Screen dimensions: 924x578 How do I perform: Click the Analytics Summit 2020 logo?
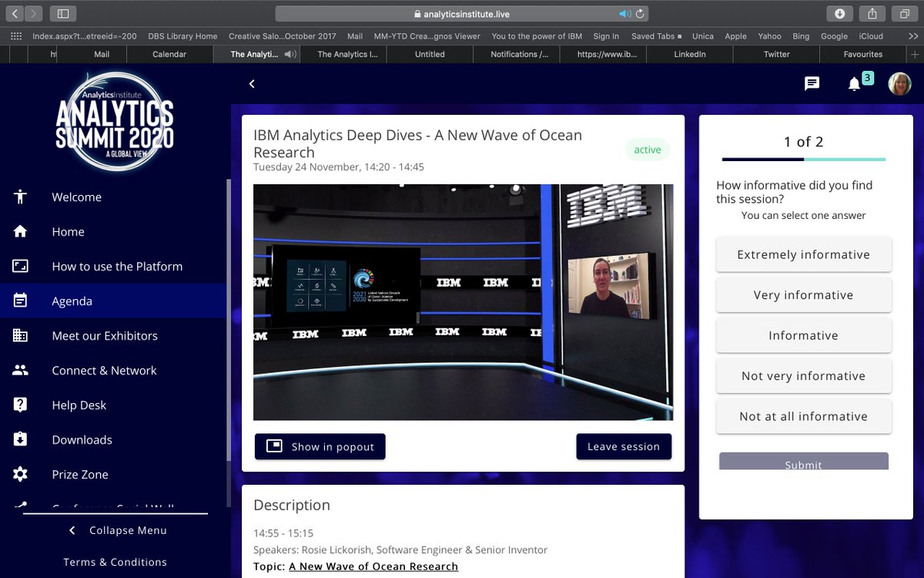point(115,121)
